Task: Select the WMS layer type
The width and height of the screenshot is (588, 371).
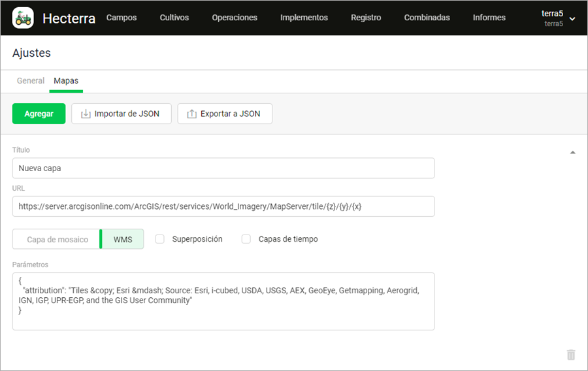Action: click(x=123, y=239)
